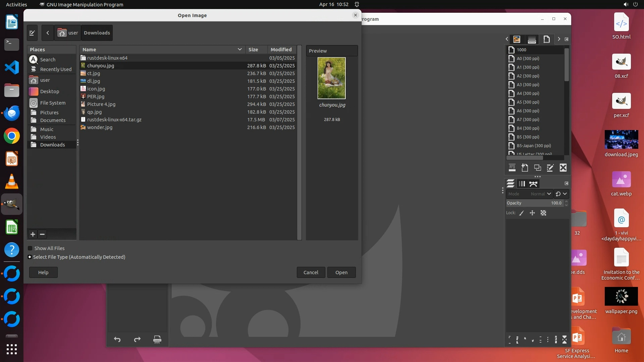Switch to the Channels tab
Viewport: 644px width, 362px height.
(522, 184)
